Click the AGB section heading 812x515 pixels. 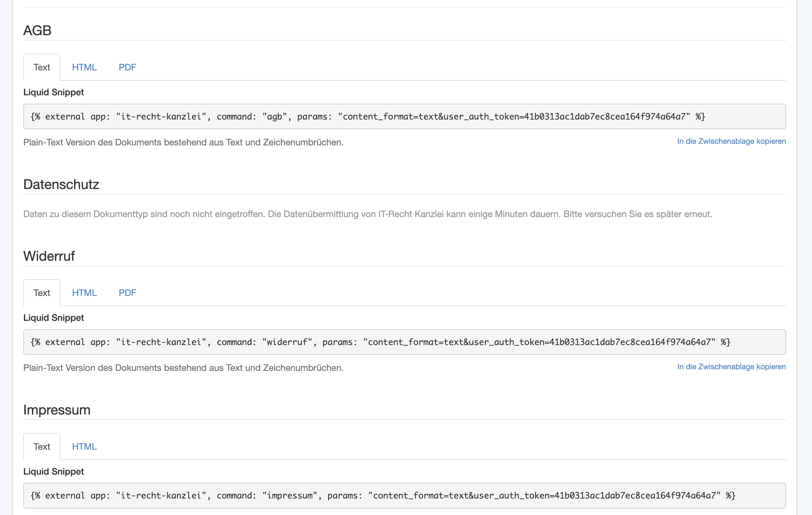tap(37, 30)
